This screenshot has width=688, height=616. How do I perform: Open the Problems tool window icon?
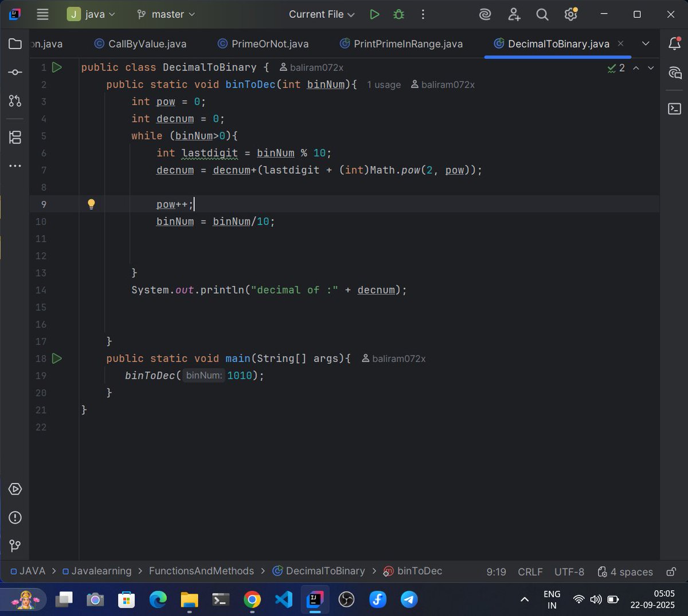click(x=15, y=517)
